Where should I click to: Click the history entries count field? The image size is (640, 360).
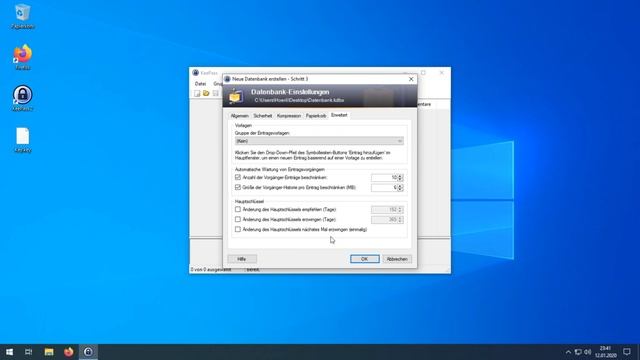tap(384, 178)
